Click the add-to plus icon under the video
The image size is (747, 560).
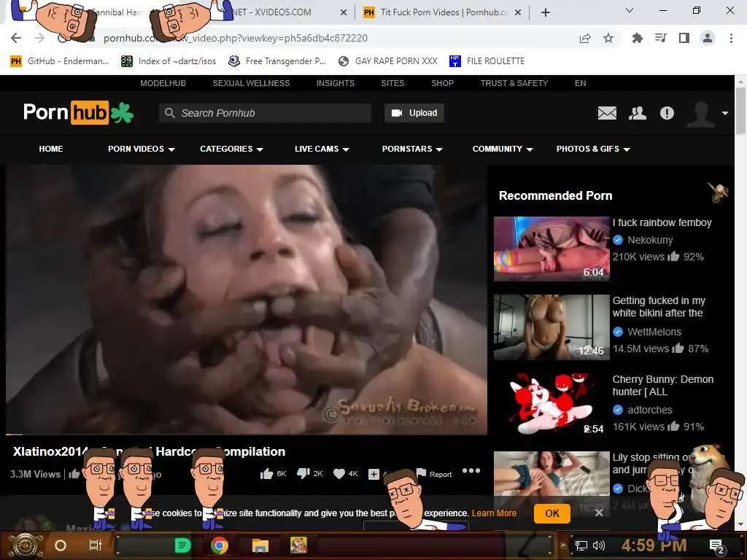pos(374,474)
